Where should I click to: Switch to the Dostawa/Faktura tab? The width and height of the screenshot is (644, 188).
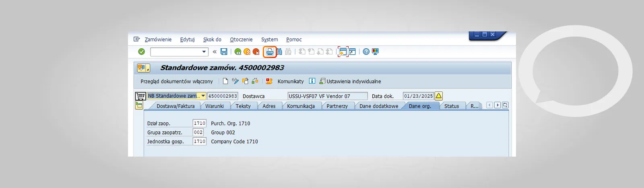click(175, 106)
